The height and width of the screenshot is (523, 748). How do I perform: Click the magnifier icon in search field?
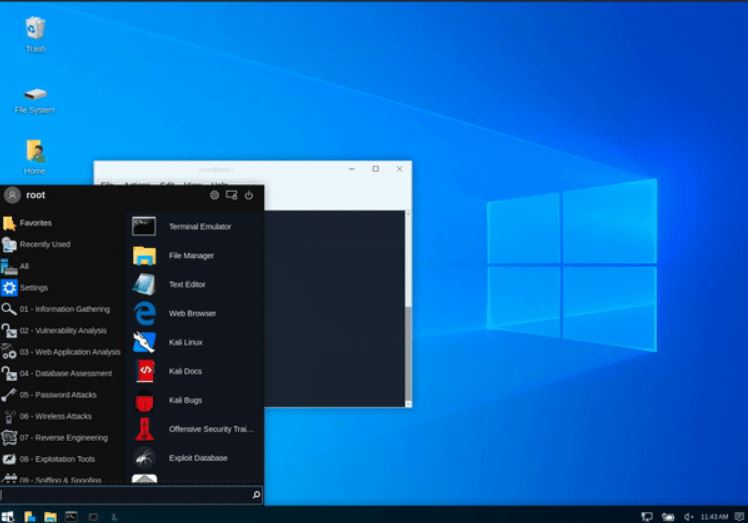coord(256,495)
